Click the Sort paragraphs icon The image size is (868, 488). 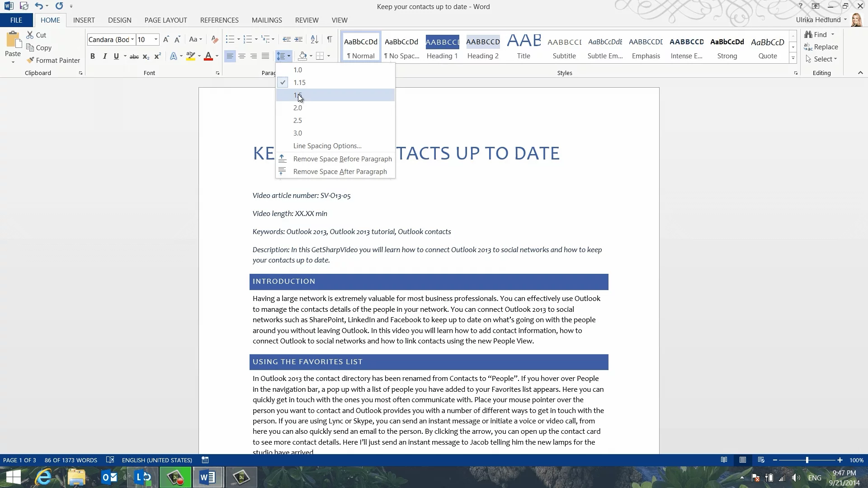[x=315, y=39]
